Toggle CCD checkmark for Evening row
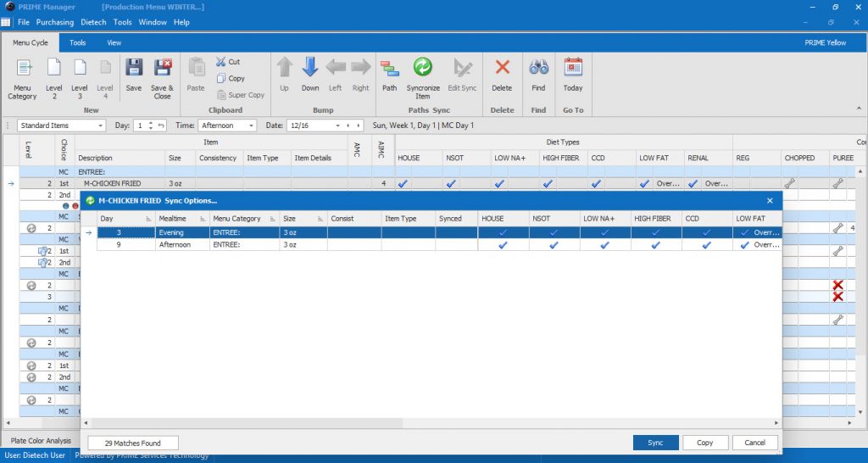Image resolution: width=868 pixels, height=463 pixels. pos(706,232)
